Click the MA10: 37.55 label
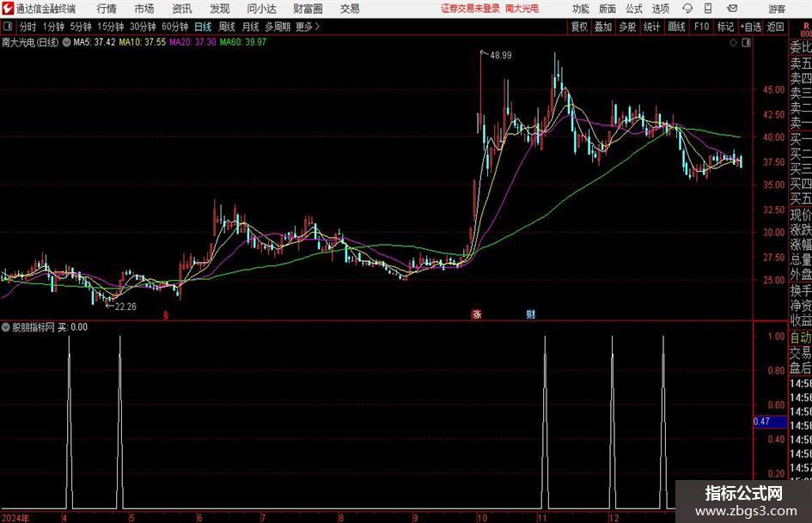812x523 pixels. 143,42
